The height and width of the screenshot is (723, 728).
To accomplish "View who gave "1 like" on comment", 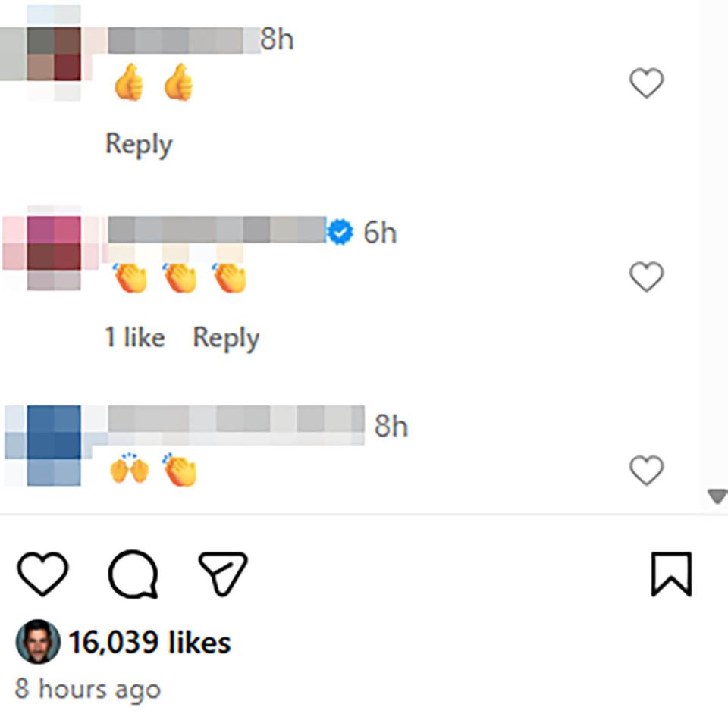I will click(x=134, y=338).
